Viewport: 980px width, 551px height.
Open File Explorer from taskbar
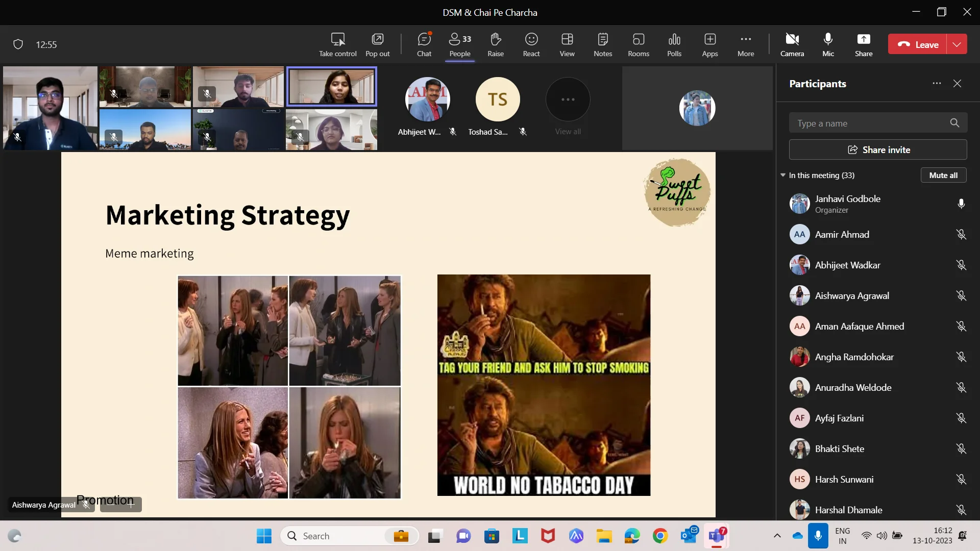tap(604, 536)
